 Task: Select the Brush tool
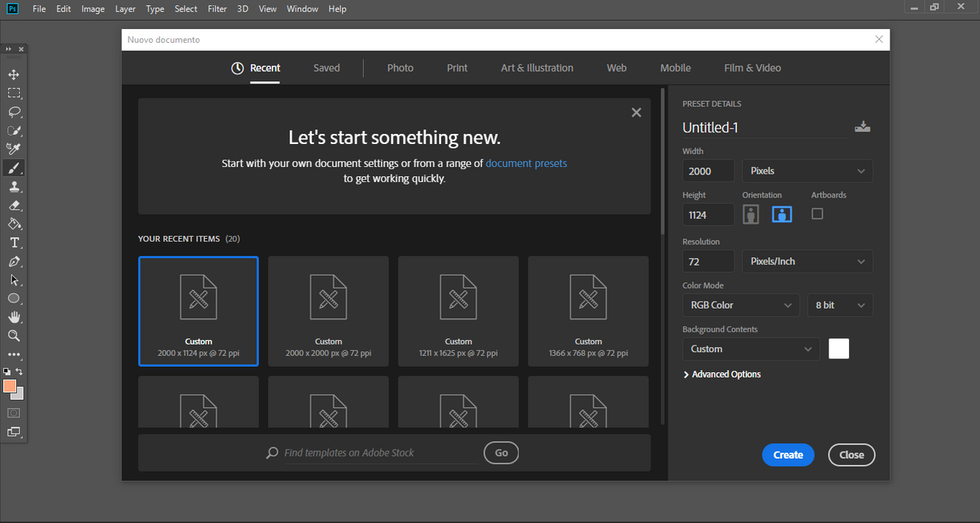click(x=14, y=168)
